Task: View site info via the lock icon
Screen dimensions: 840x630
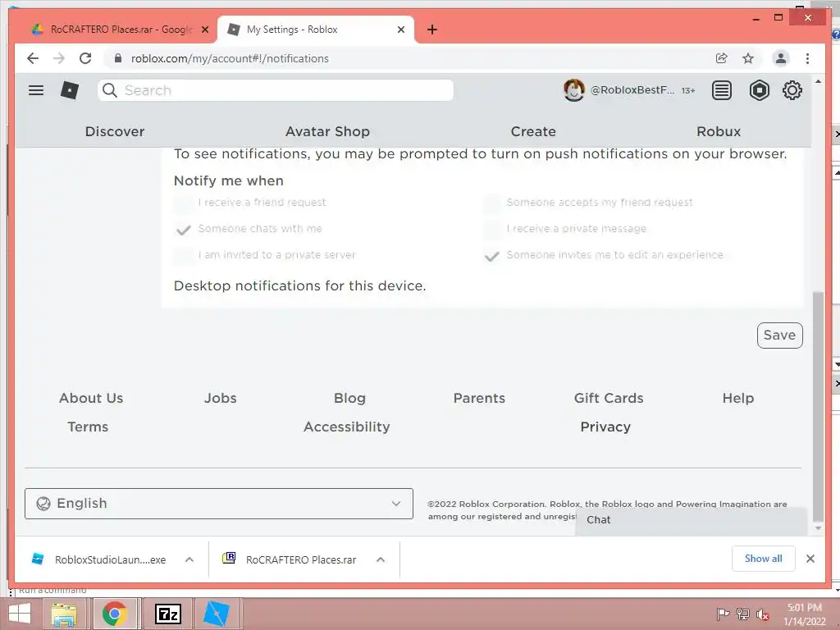Action: pyautogui.click(x=118, y=58)
